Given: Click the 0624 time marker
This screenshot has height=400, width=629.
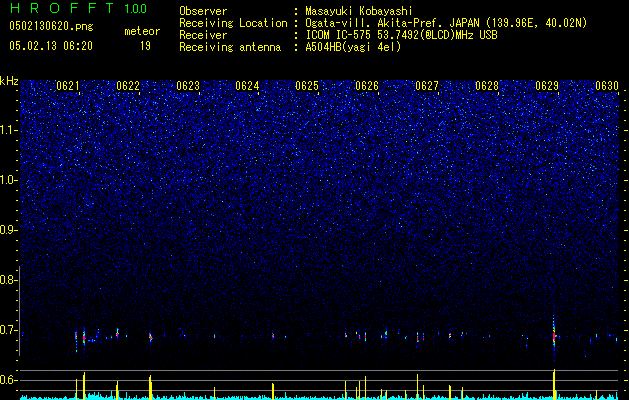Looking at the screenshot, I should 247,86.
